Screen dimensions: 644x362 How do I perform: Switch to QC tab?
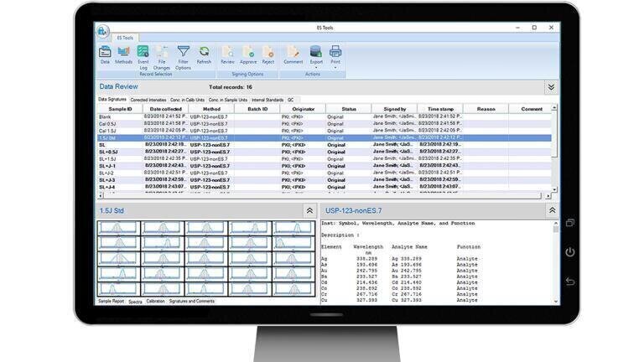291,100
